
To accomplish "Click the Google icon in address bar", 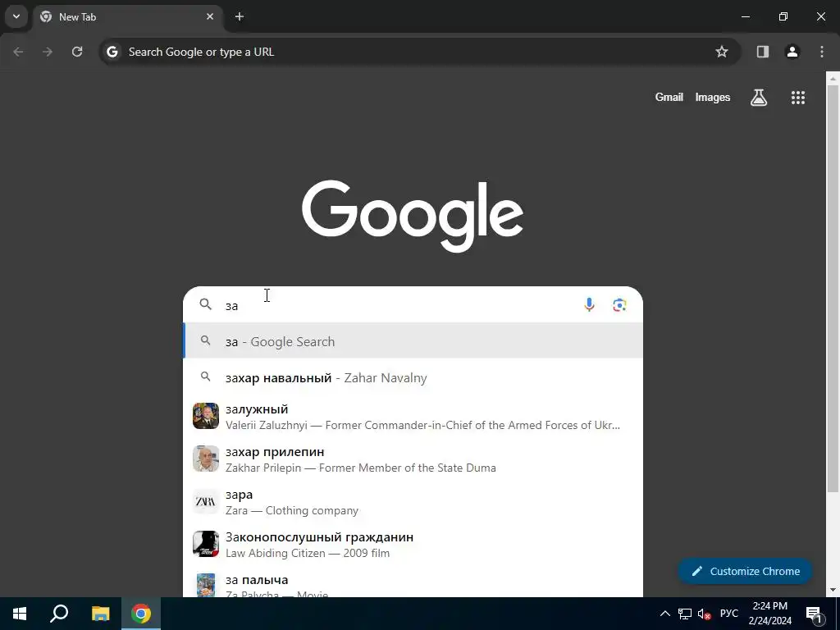I will tap(112, 52).
